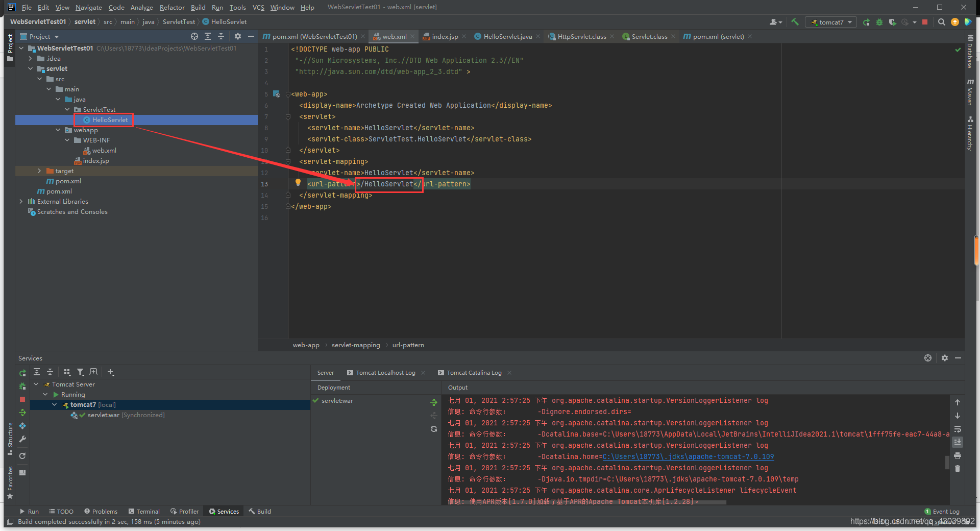Toggle soft-wrap in the output console
Viewport: 980px width, 531px height.
tap(958, 429)
